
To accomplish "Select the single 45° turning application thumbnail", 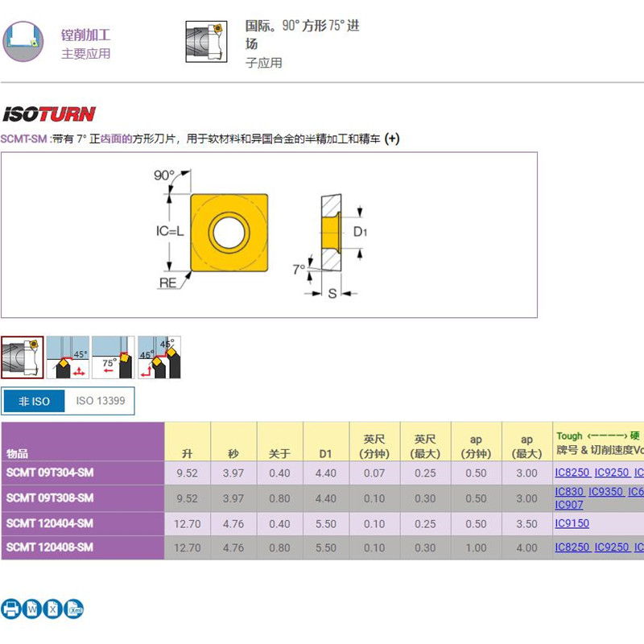I will [68, 357].
